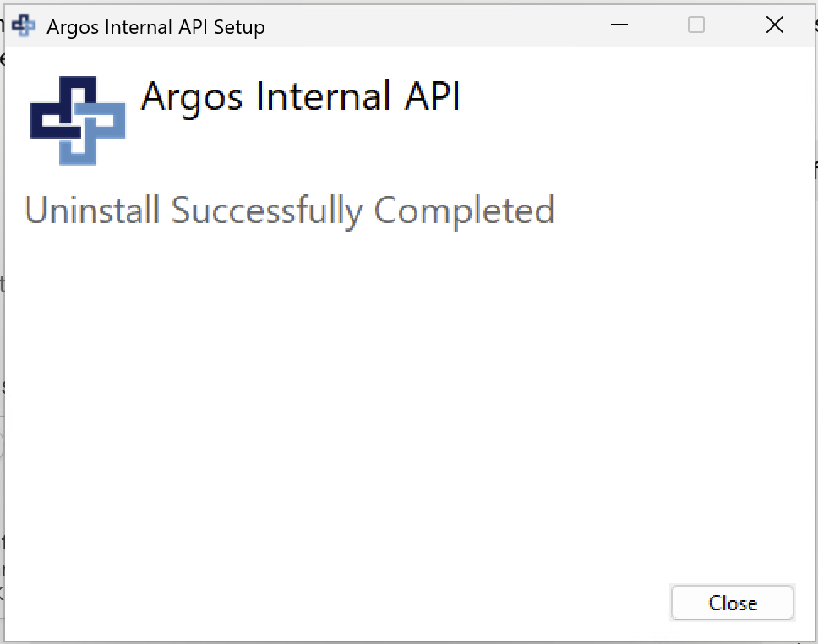This screenshot has height=644, width=818.
Task: Click the word "Completed" in the status line
Action: (464, 211)
